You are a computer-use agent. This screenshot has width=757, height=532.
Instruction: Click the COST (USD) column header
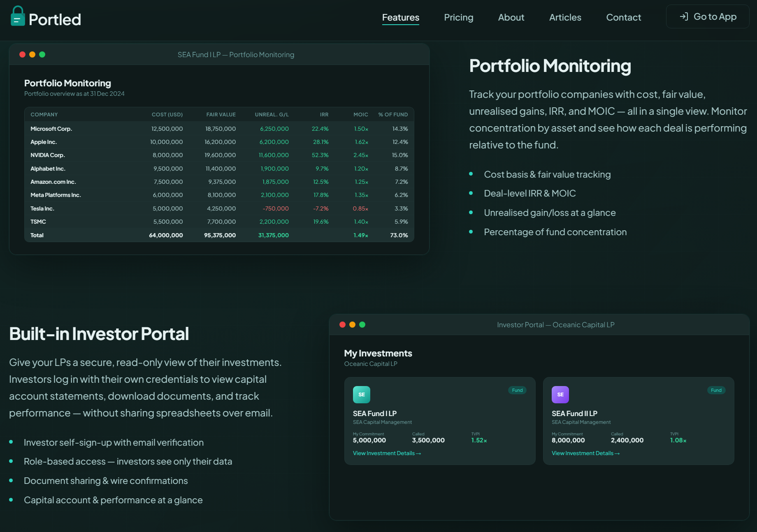(x=167, y=115)
